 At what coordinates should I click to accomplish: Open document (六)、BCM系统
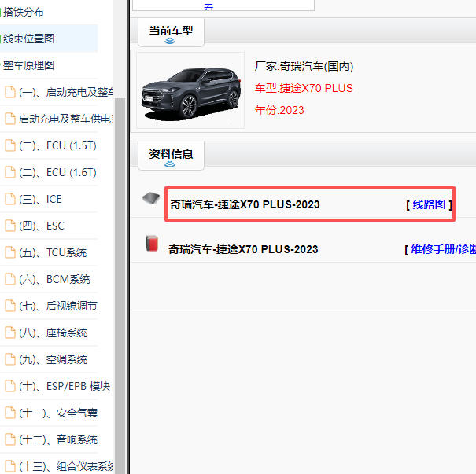click(54, 279)
